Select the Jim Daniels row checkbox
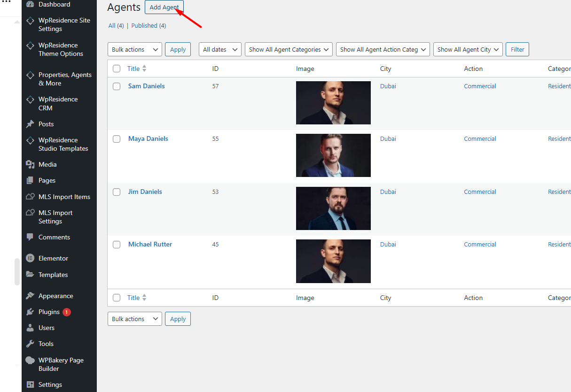The height and width of the screenshot is (392, 571). point(117,192)
